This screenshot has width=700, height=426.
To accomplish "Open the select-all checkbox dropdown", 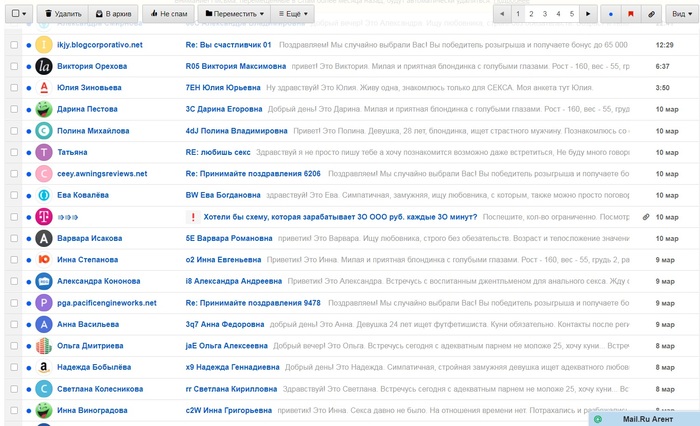I will (19, 15).
